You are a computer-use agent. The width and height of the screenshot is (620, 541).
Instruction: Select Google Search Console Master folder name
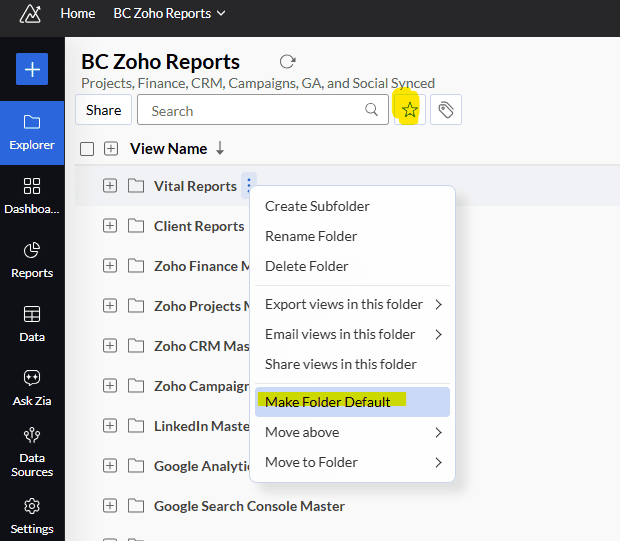[249, 506]
